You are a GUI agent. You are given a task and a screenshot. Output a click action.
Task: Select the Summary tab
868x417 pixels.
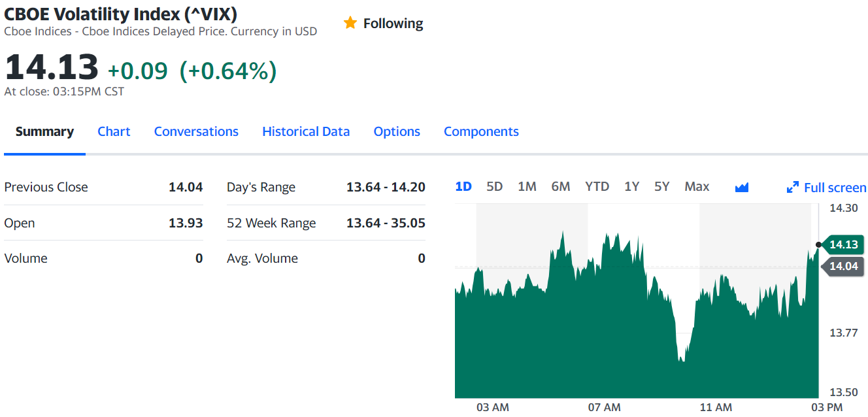[44, 131]
